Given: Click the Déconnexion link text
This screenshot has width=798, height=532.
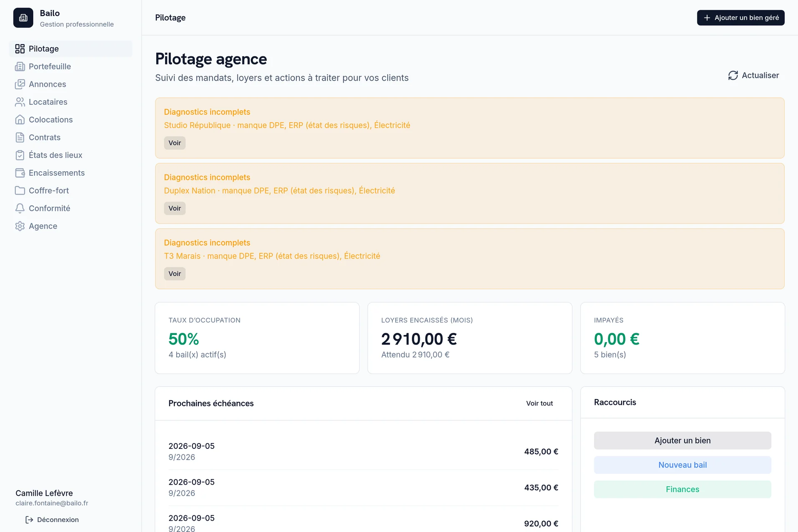Looking at the screenshot, I should click(x=58, y=520).
